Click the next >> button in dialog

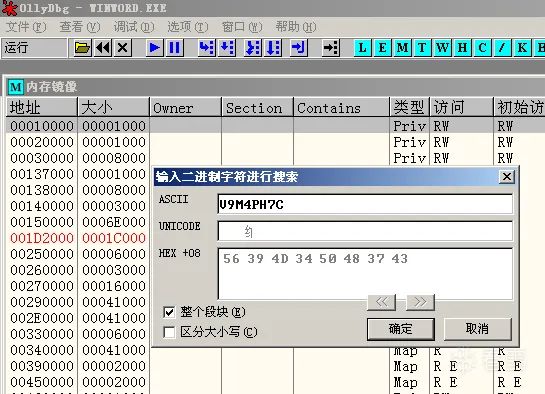pos(420,302)
